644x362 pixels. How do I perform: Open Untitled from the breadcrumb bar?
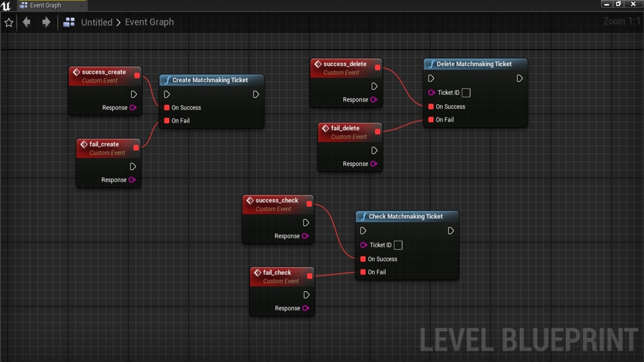click(x=97, y=22)
